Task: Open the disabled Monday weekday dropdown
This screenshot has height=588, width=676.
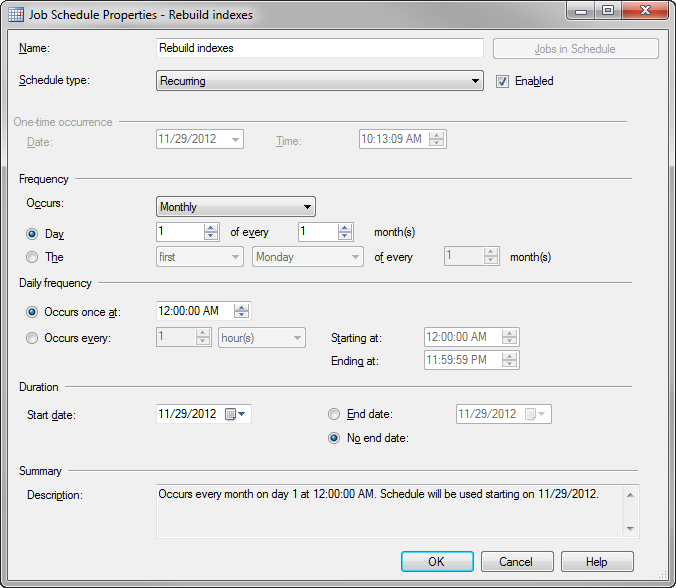Action: 308,257
